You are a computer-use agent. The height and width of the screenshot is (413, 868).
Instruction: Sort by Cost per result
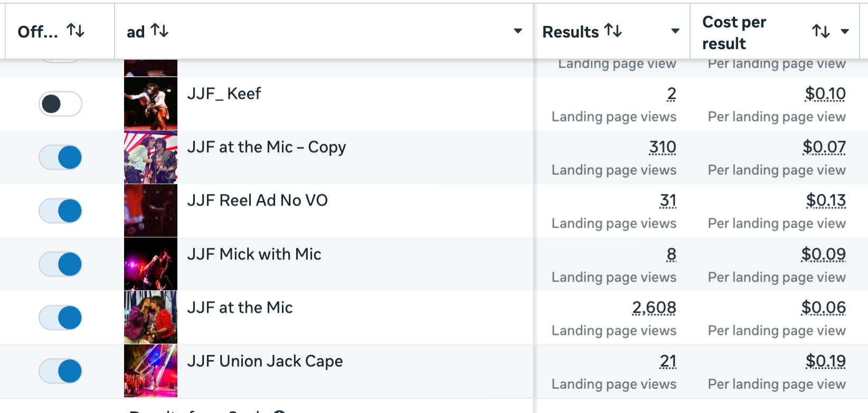[820, 32]
